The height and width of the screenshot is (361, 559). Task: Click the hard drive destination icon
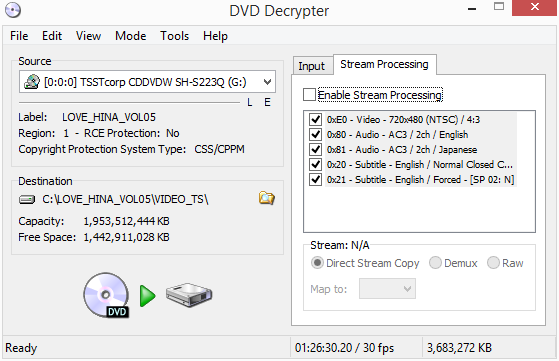[x=189, y=295]
